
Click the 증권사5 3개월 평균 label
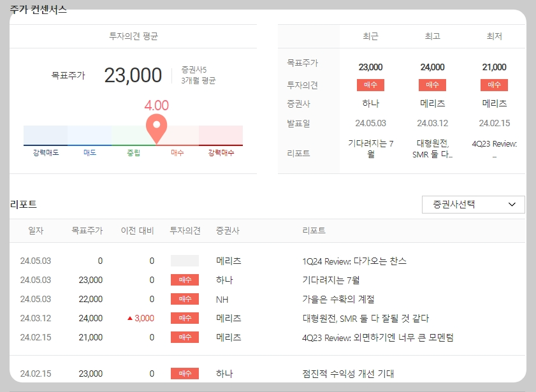coord(198,75)
